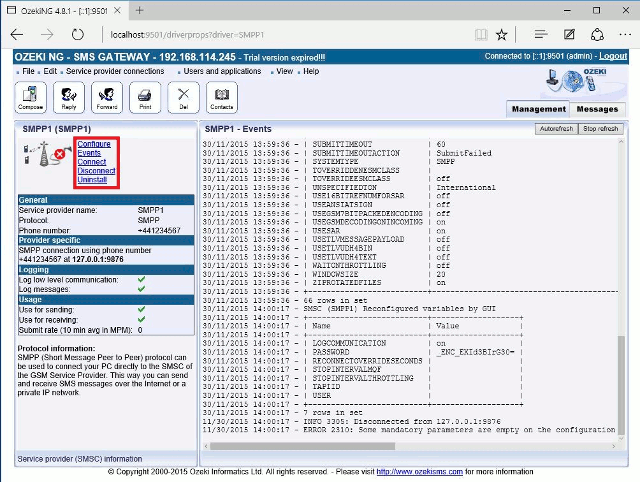This screenshot has width=640, height=482.
Task: Close the OzekiNG browser tab
Action: pyautogui.click(x=118, y=11)
